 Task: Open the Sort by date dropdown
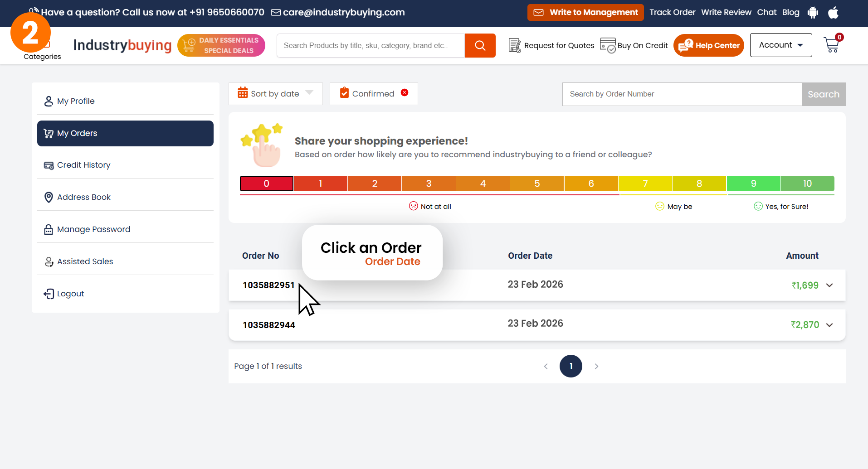point(275,94)
